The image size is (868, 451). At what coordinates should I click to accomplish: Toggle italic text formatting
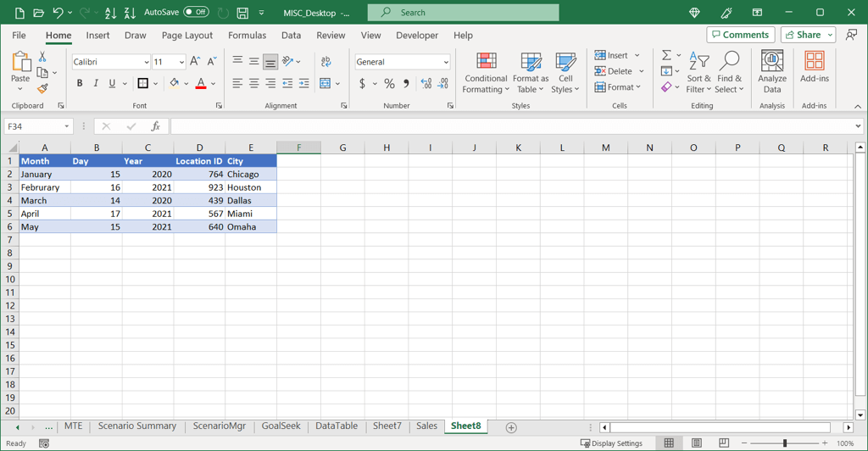pyautogui.click(x=96, y=84)
